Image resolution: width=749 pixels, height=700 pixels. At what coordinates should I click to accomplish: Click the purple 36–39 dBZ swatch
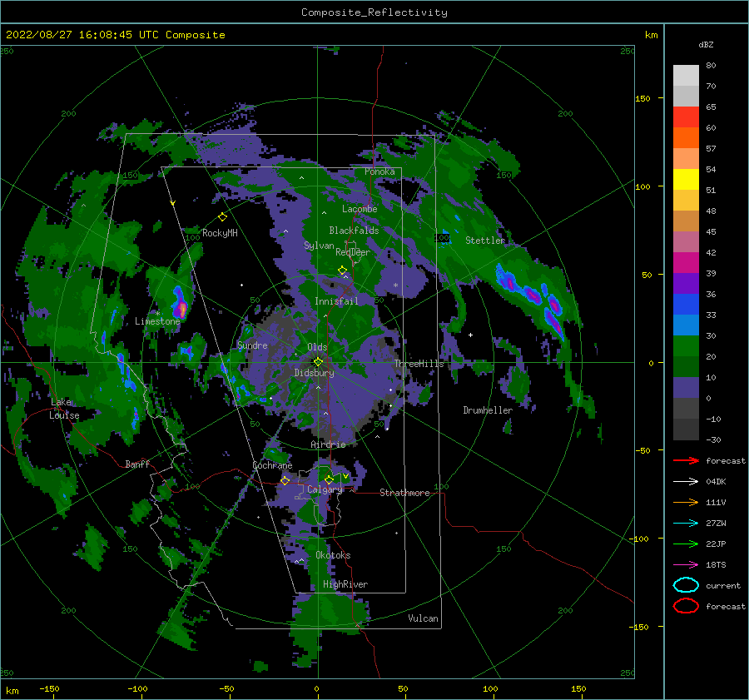click(686, 284)
